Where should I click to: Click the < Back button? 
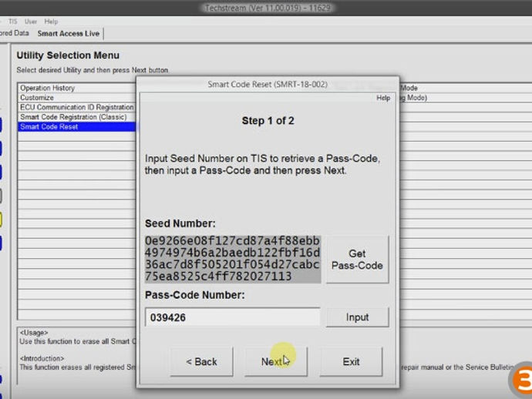click(201, 362)
